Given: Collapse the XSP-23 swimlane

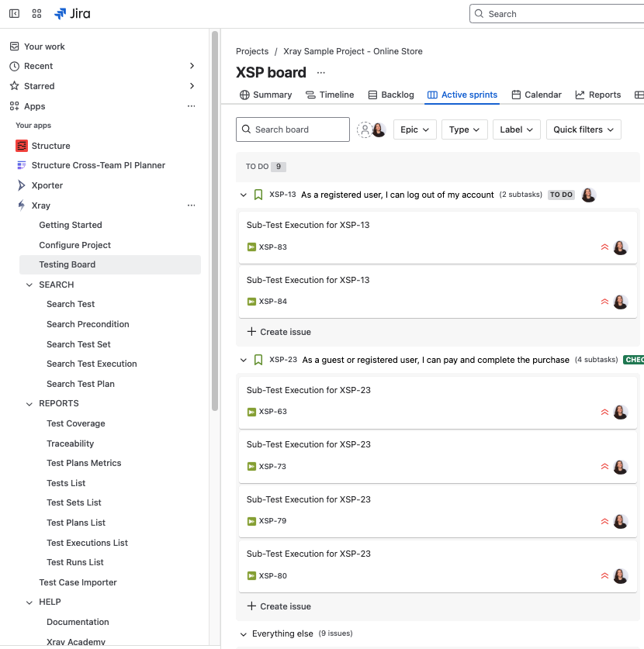Looking at the screenshot, I should (244, 360).
